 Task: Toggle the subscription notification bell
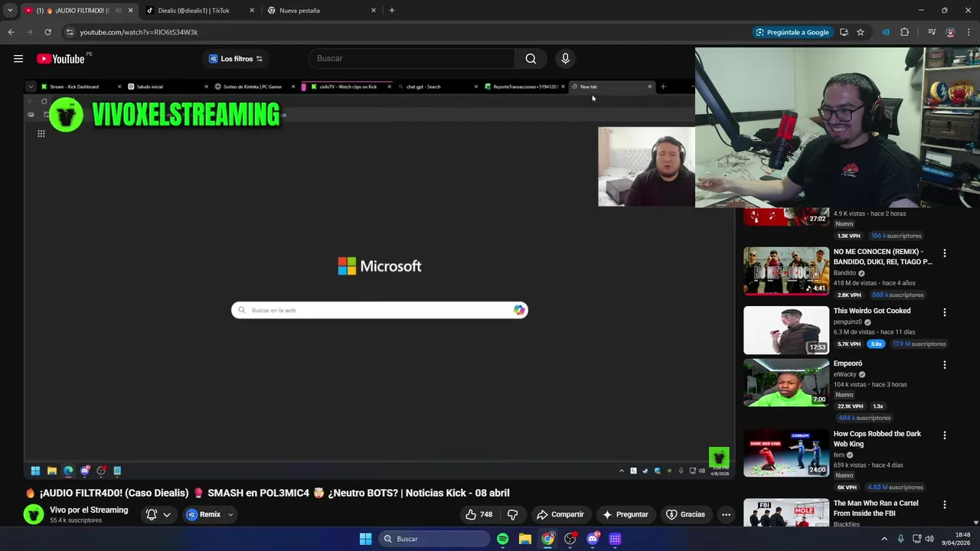(152, 514)
